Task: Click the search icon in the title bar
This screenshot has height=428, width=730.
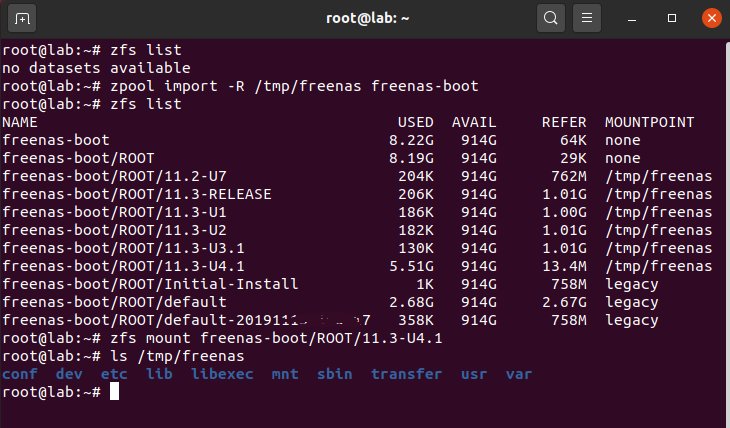Action: click(x=551, y=18)
